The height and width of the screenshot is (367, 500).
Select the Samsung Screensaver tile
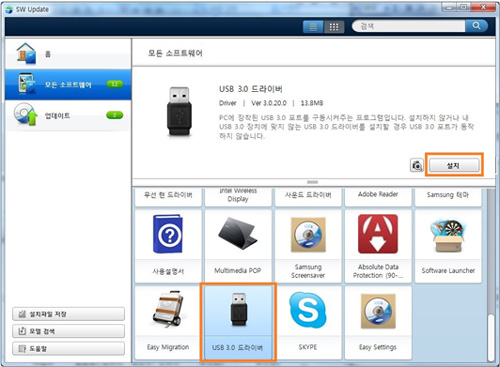[x=308, y=246]
